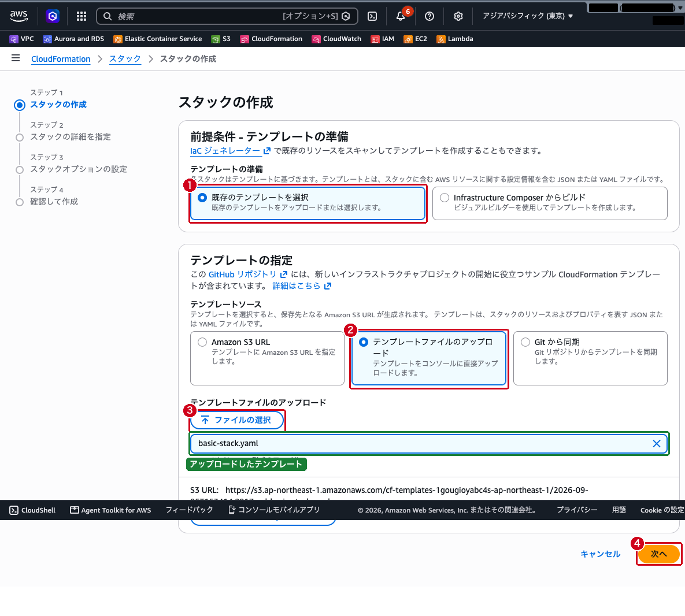
Task: Open the AWS home logo
Action: coord(18,16)
